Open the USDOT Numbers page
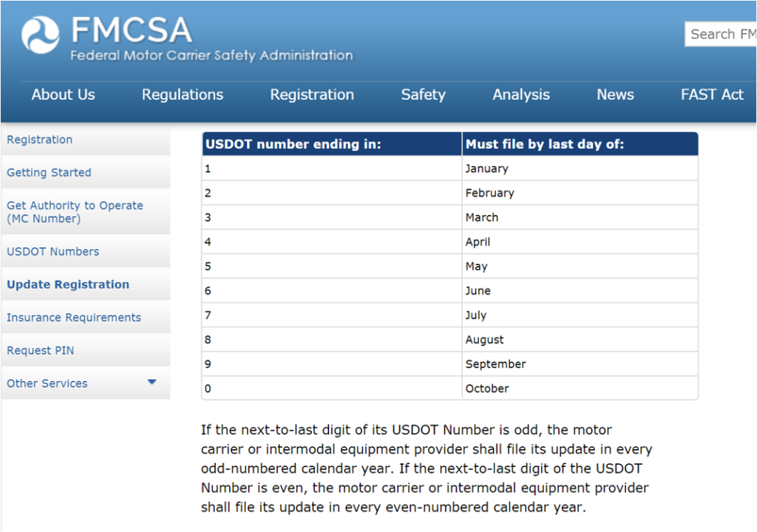Screen dimensions: 757x532 click(52, 251)
